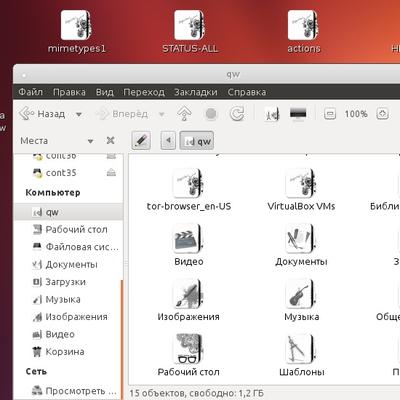Open Загрузки in the sidebar
This screenshot has width=400, height=400.
click(x=68, y=282)
